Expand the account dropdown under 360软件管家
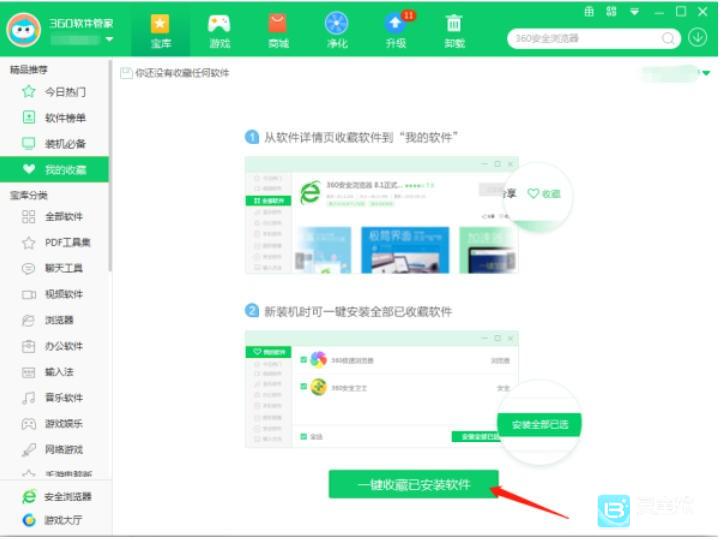Image resolution: width=723 pixels, height=540 pixels. pos(109,40)
